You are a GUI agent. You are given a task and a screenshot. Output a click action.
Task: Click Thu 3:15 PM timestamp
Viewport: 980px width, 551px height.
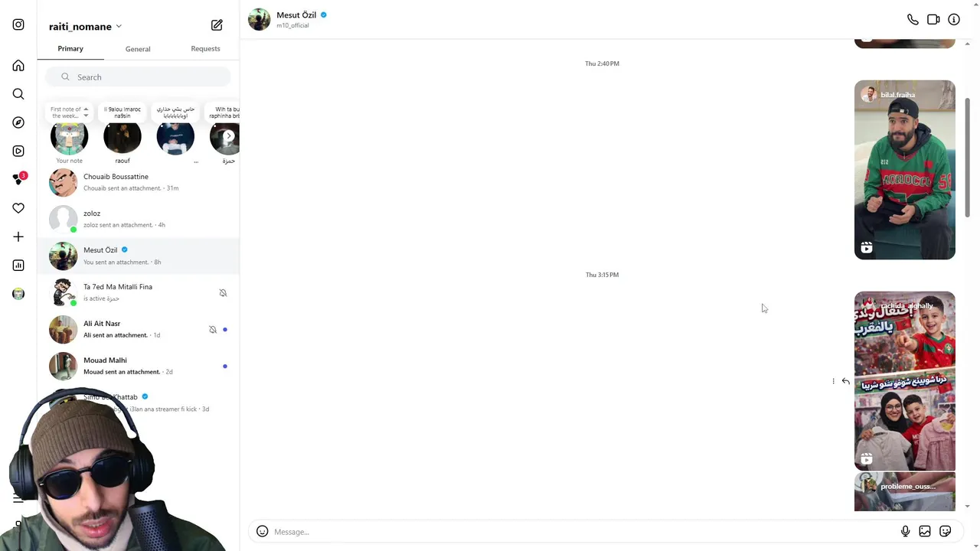[x=602, y=275]
